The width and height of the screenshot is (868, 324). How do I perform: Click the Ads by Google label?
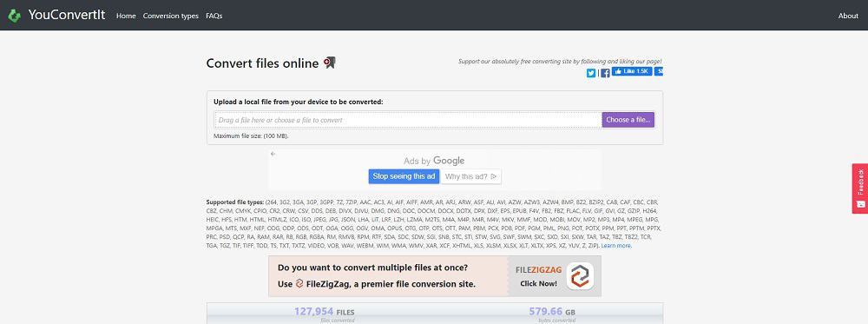tap(434, 161)
